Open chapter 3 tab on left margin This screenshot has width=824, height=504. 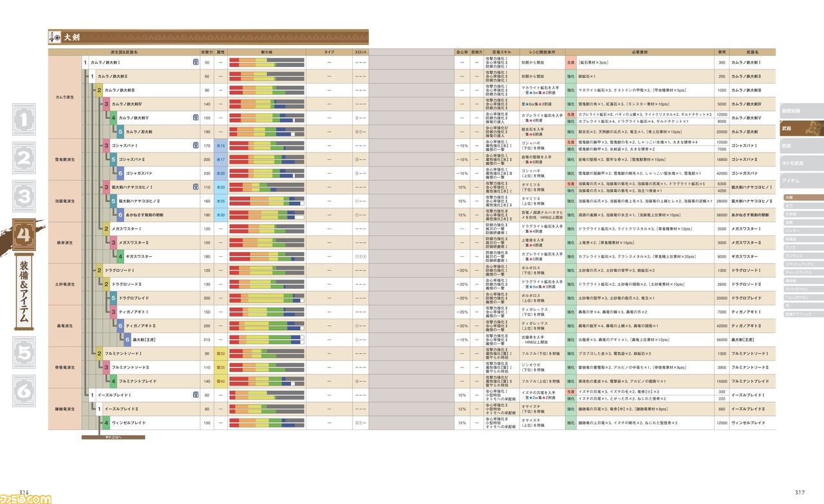pos(23,197)
